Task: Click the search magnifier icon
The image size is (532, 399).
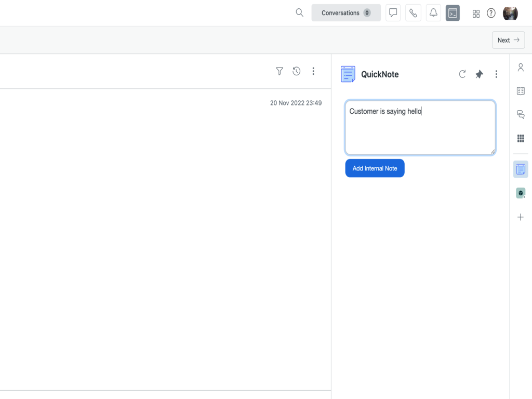Action: point(299,13)
